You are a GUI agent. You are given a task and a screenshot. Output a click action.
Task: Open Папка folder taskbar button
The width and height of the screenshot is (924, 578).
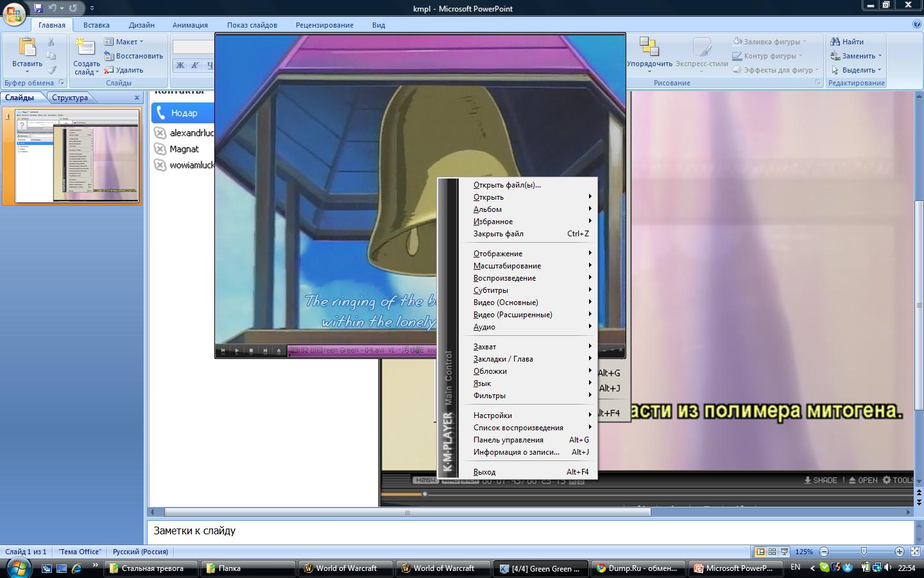tap(248, 568)
